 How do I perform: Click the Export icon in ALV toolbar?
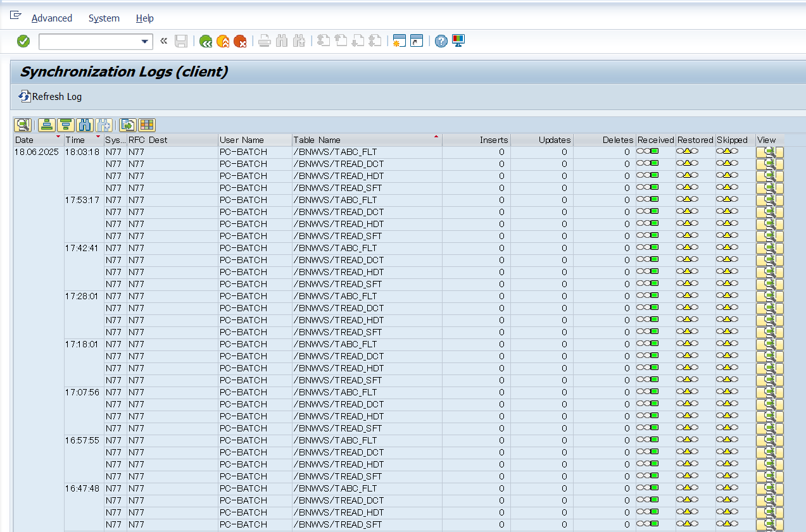tap(128, 125)
